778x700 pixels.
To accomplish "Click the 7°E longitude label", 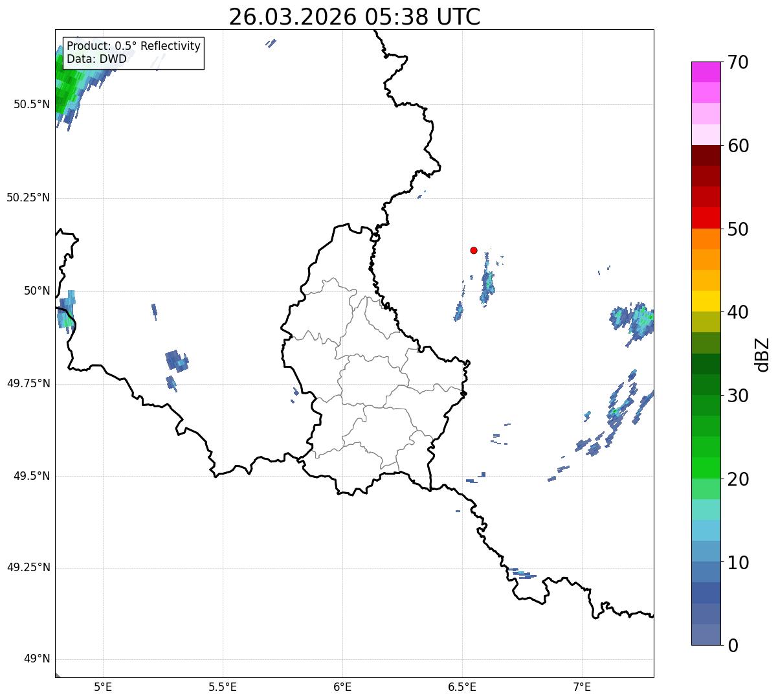I will coord(582,687).
